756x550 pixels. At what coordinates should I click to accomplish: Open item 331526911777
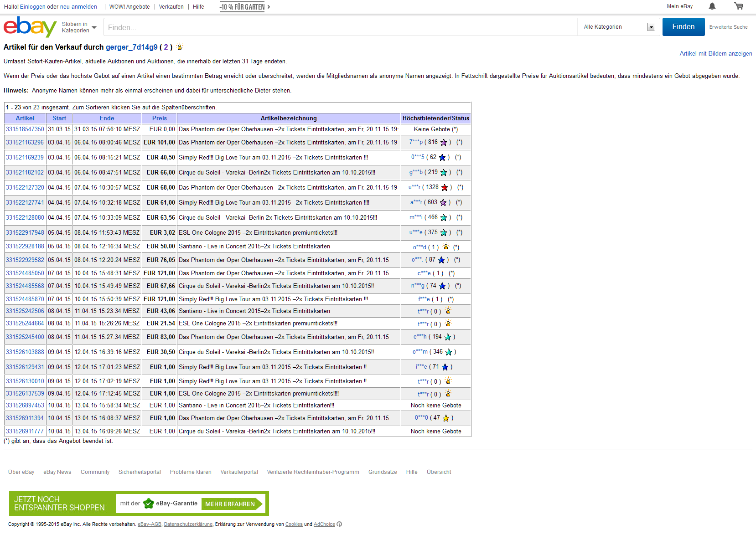pyautogui.click(x=25, y=432)
